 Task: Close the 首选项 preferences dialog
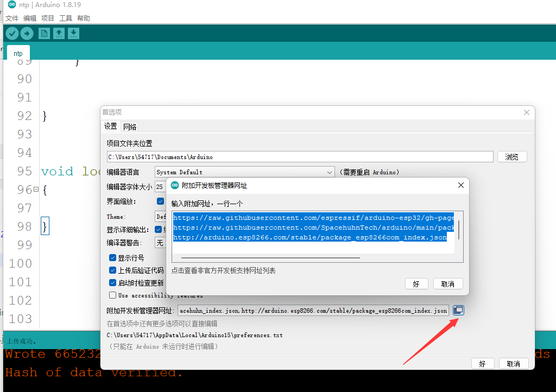coord(527,112)
